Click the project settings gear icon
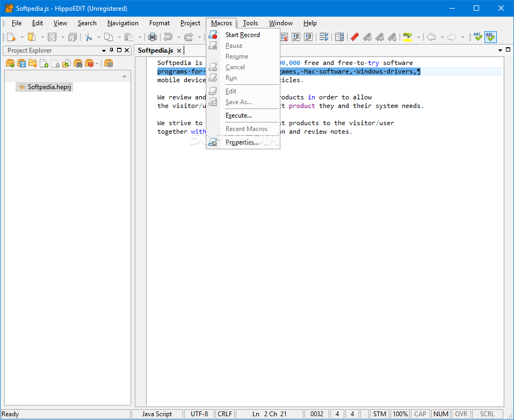Image resolution: width=514 pixels, height=420 pixels. (x=108, y=63)
